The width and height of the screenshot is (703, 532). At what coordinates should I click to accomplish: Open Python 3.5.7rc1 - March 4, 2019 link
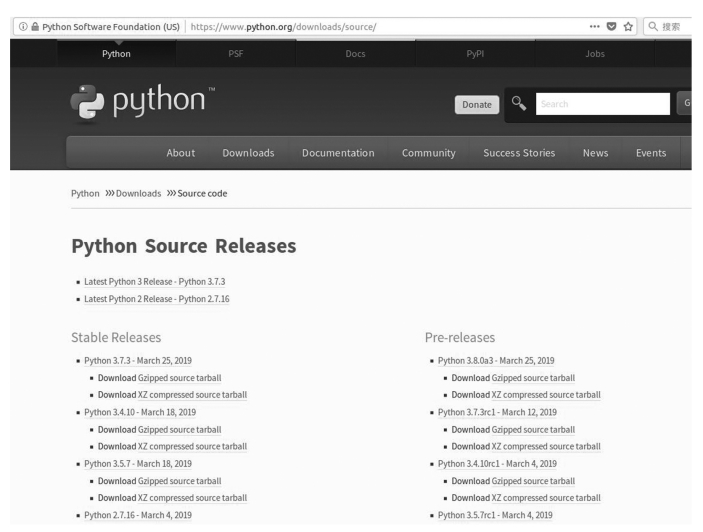(495, 515)
